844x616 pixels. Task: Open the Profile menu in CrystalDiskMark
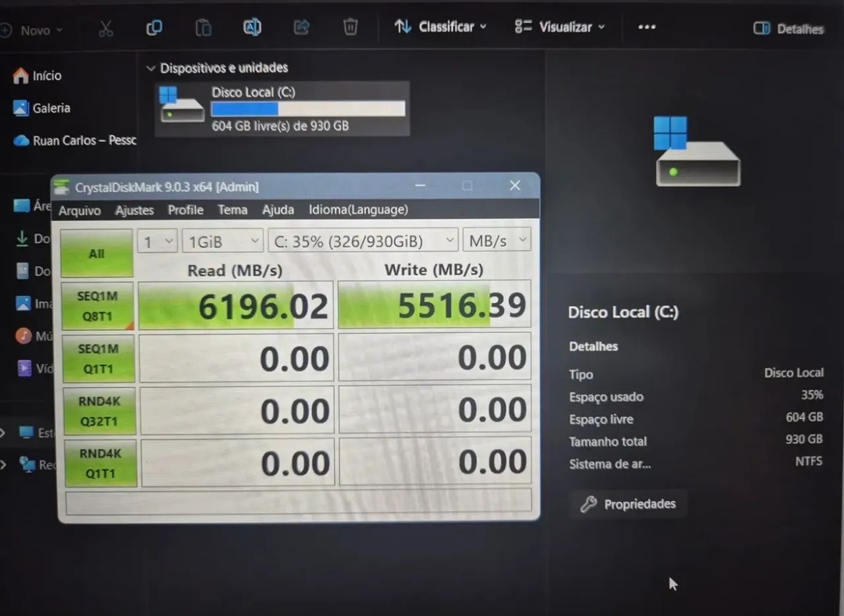(185, 210)
